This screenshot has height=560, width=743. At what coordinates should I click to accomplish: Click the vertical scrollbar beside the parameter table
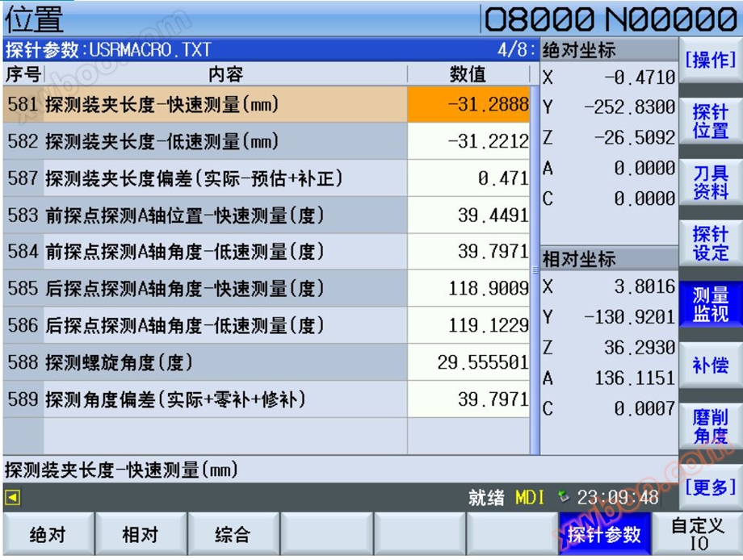point(534,266)
